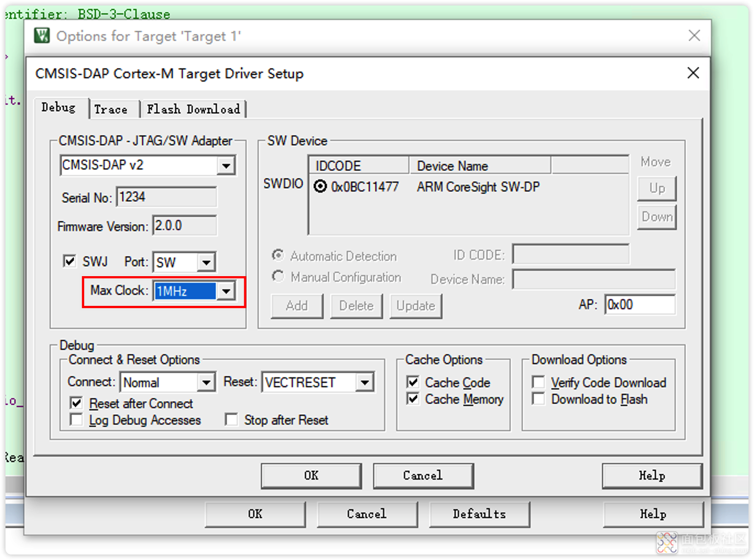Enable Stop after Reset checkbox

[232, 420]
